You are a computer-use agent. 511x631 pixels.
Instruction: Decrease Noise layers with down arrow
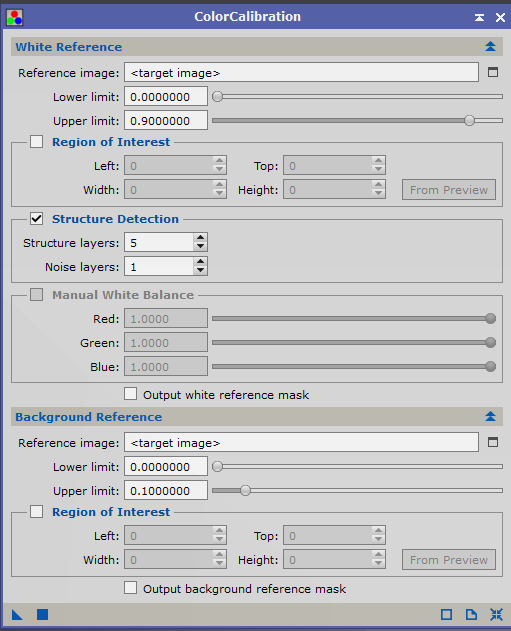click(200, 271)
